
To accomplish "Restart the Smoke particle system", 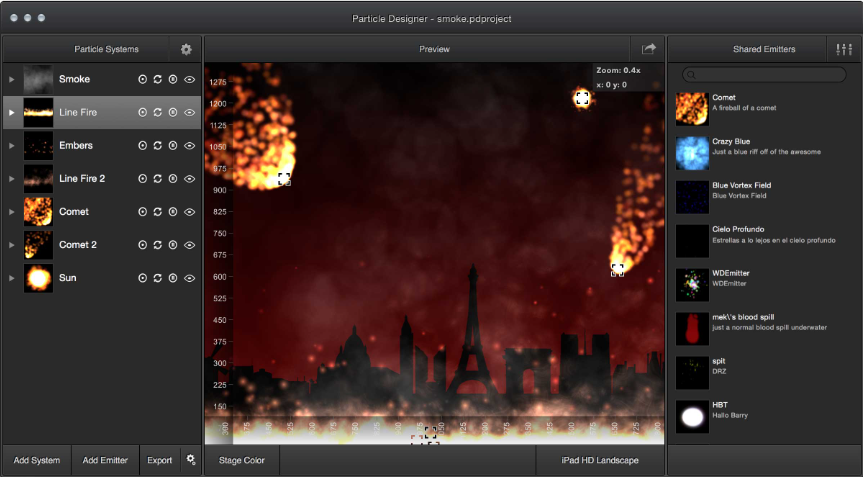I will pos(157,79).
